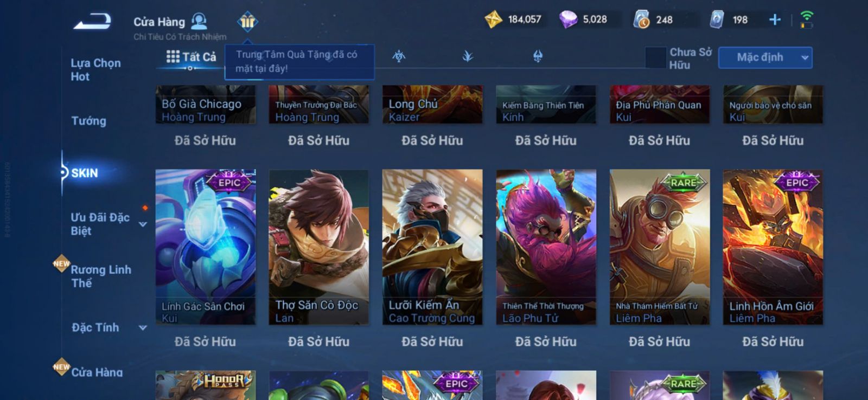Screen dimensions: 868x400
Task: Open Lựa Chọn Hot sidebar menu
Action: click(x=95, y=69)
